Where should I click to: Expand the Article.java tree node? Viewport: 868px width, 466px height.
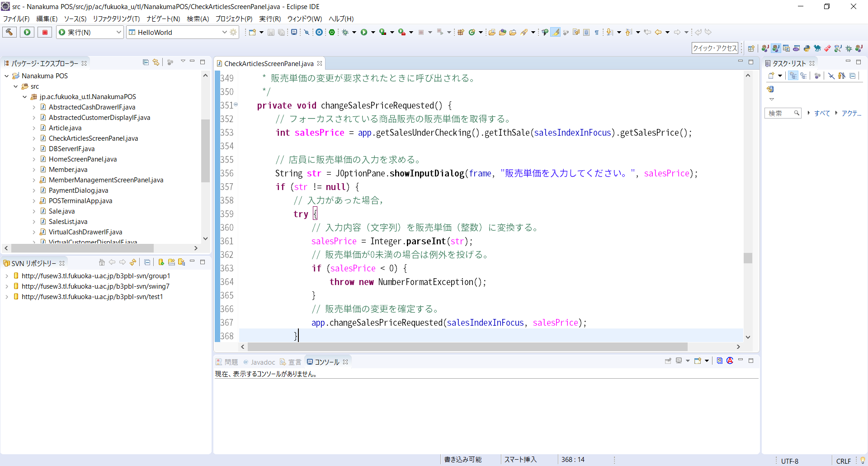[34, 128]
